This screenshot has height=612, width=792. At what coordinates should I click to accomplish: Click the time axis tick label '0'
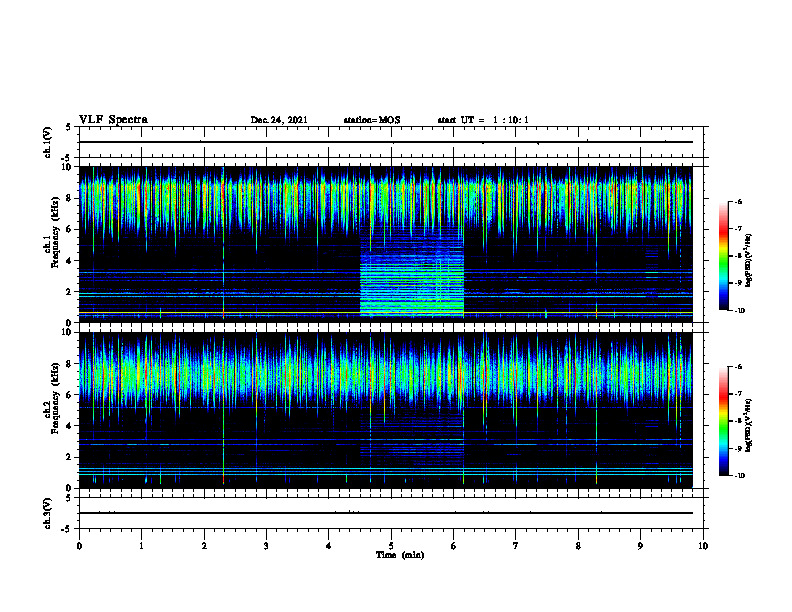[79, 546]
